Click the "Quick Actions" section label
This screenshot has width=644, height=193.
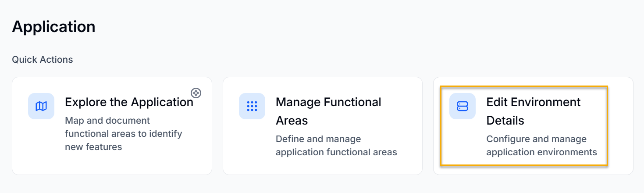(43, 59)
